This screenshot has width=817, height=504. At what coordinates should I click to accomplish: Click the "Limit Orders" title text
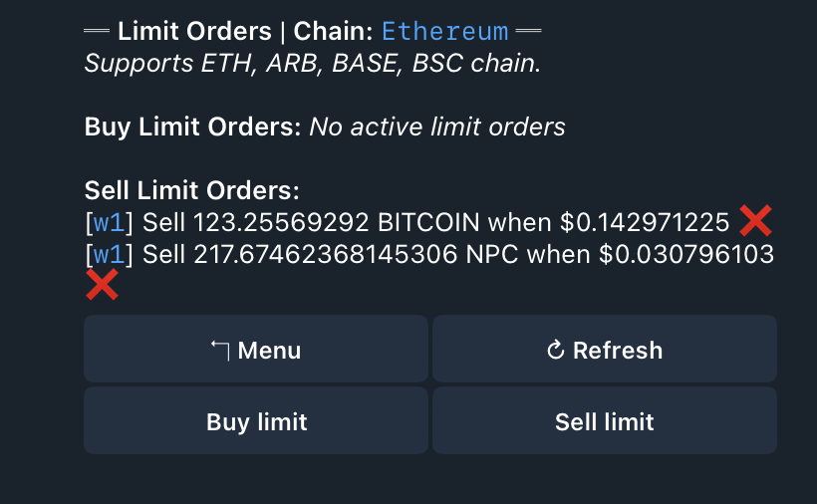click(x=194, y=31)
